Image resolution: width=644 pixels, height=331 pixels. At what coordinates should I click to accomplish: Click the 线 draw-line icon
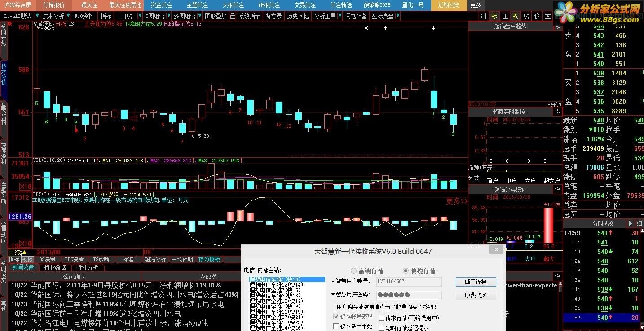pyautogui.click(x=526, y=16)
